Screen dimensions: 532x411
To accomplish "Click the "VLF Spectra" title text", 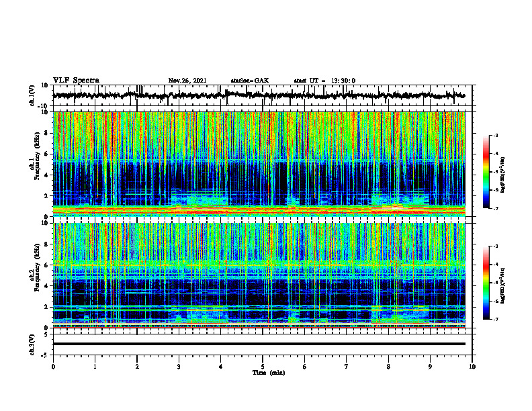I will click(76, 81).
